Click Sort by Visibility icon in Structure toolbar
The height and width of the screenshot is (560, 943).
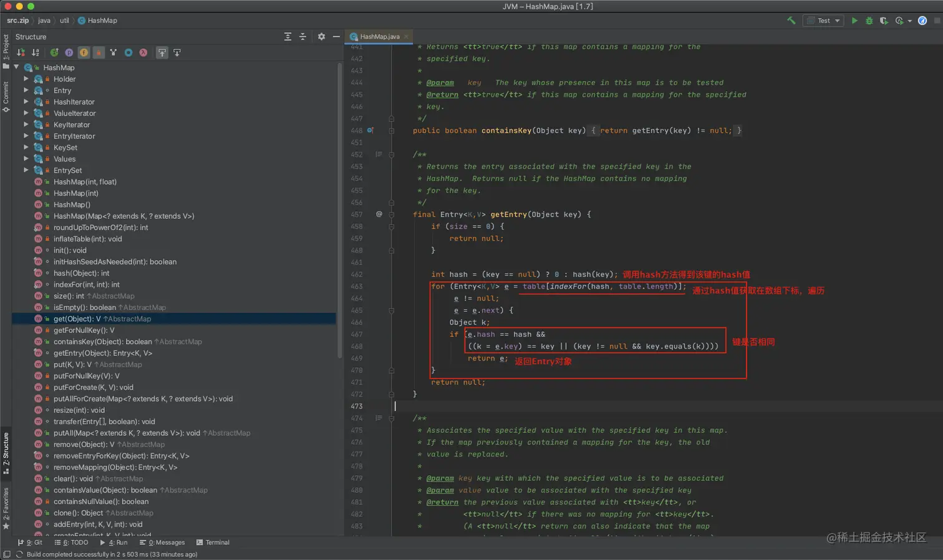(x=21, y=52)
